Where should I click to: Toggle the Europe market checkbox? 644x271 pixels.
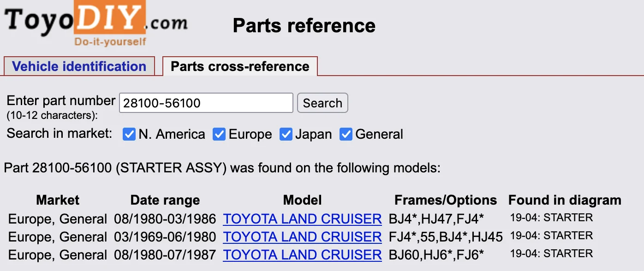(219, 135)
